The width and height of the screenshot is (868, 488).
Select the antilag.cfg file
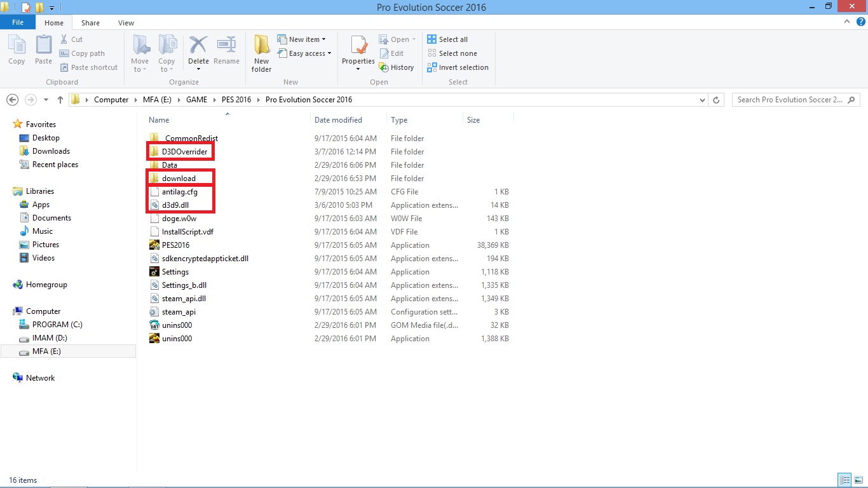point(179,192)
